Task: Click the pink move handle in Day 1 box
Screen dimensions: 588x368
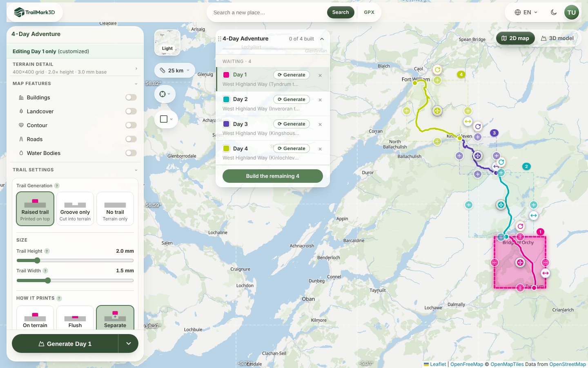Action: coord(520,263)
